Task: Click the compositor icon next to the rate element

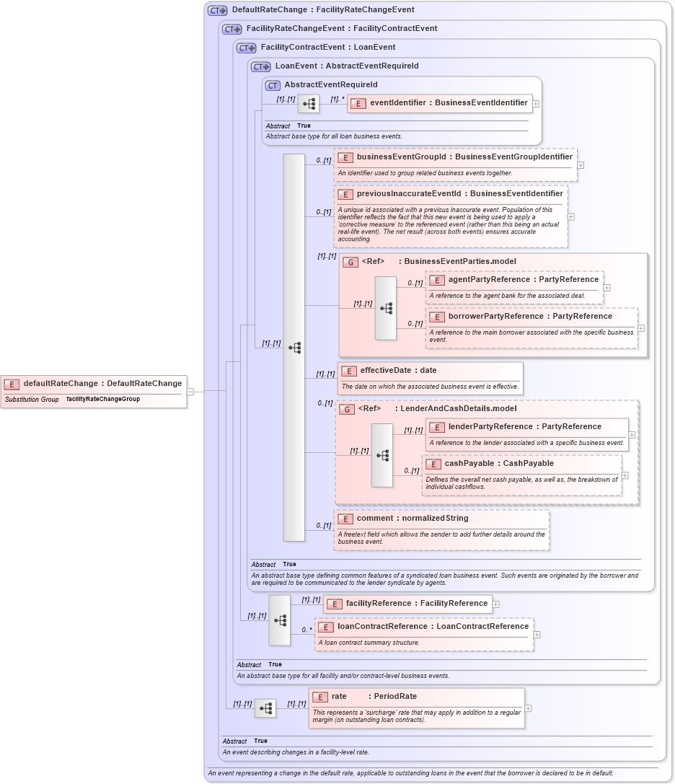Action: [265, 708]
